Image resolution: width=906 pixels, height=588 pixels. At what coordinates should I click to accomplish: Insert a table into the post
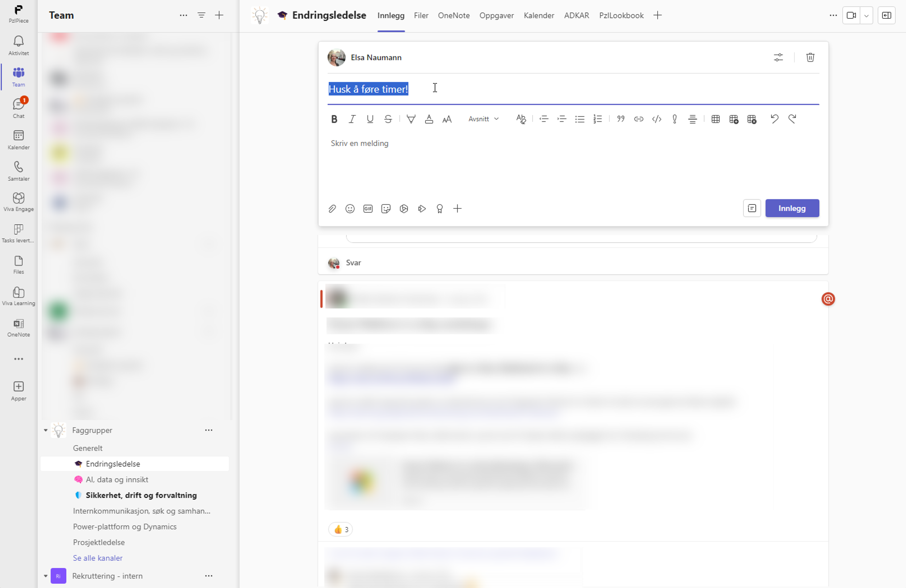715,119
